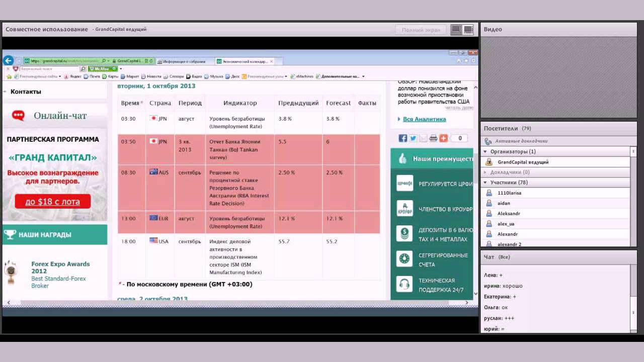The width and height of the screenshot is (644, 362).
Task: Click the КРОУФР membership icon
Action: pyautogui.click(x=405, y=208)
